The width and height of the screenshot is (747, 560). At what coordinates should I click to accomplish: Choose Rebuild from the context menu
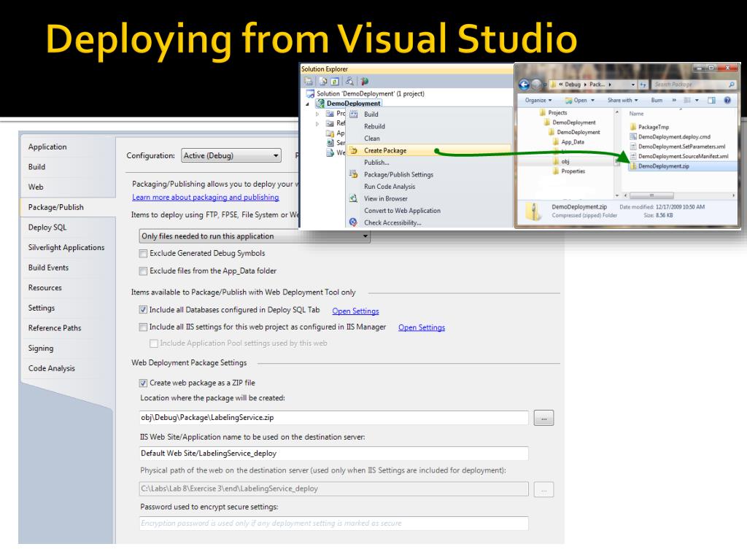point(374,126)
